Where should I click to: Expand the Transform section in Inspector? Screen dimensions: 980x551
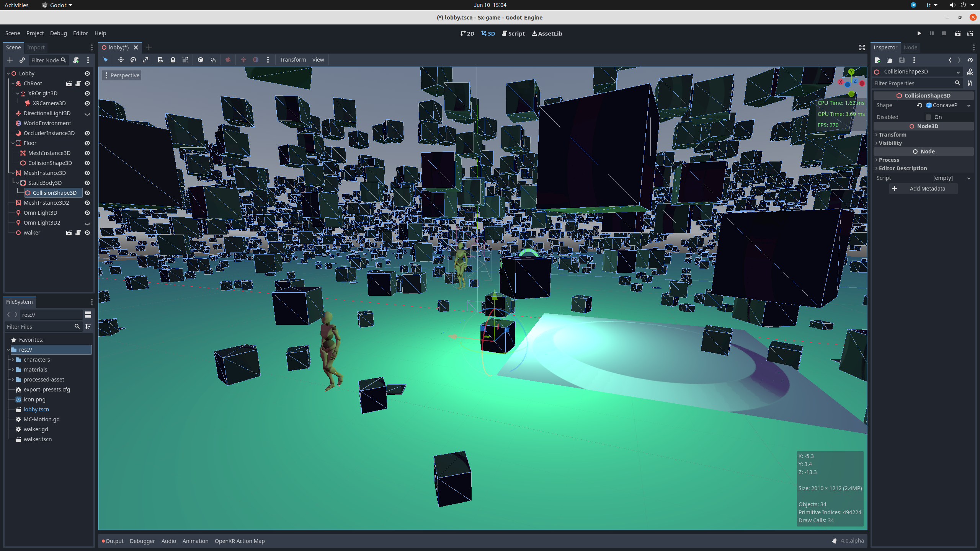892,135
